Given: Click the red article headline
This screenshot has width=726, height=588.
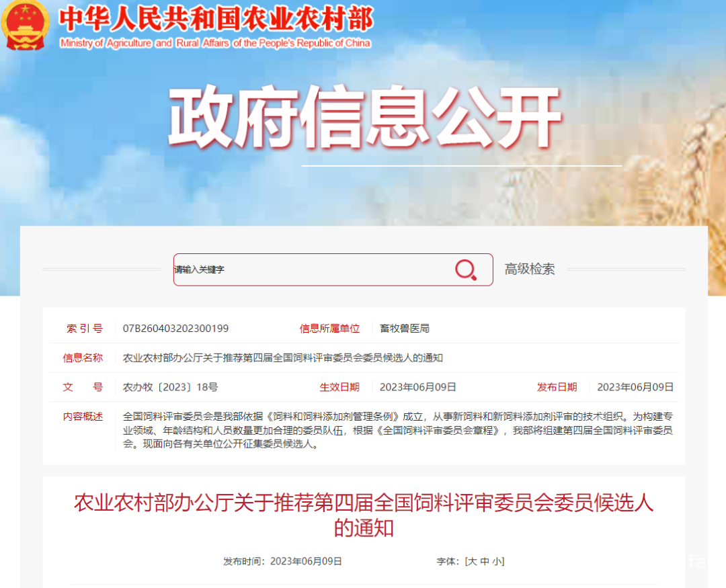Looking at the screenshot, I should pyautogui.click(x=363, y=515).
